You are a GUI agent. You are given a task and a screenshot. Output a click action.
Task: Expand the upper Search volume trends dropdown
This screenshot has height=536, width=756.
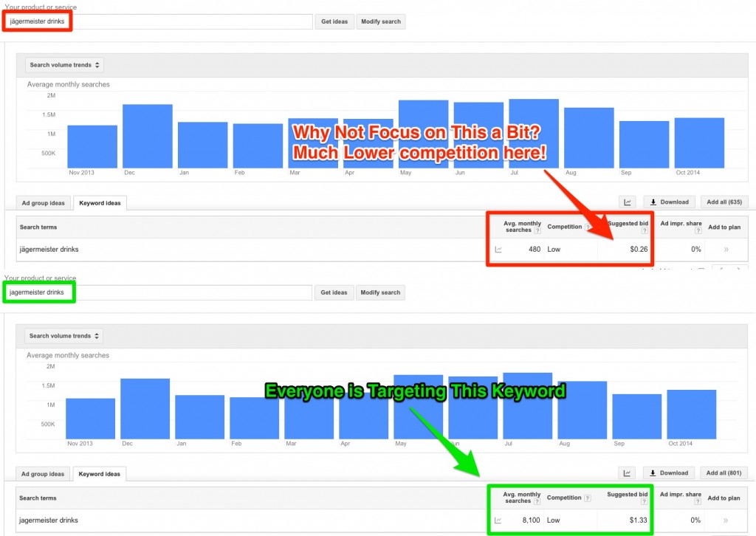[64, 65]
